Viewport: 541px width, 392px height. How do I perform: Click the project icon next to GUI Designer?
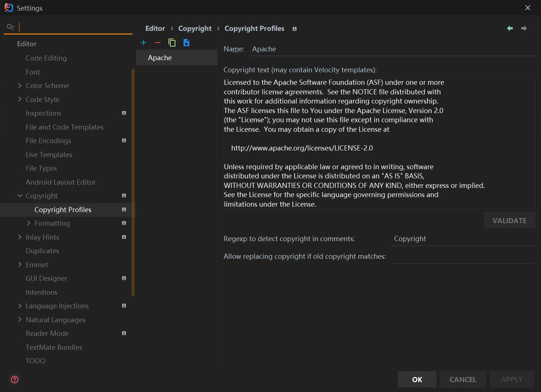[x=124, y=278]
